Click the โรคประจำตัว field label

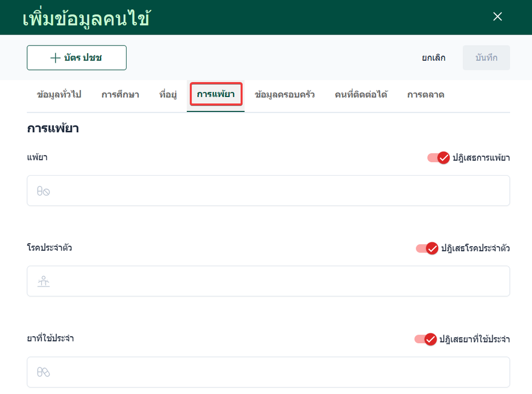(x=50, y=248)
